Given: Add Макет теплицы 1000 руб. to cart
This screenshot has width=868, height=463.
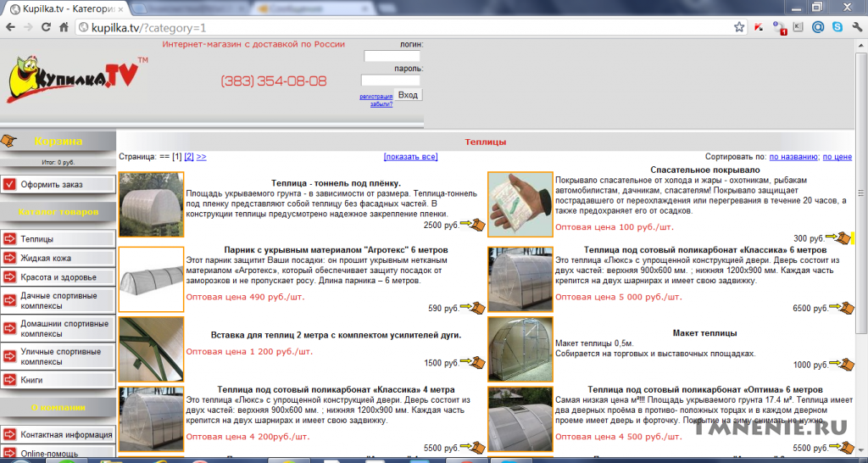Looking at the screenshot, I should [843, 364].
